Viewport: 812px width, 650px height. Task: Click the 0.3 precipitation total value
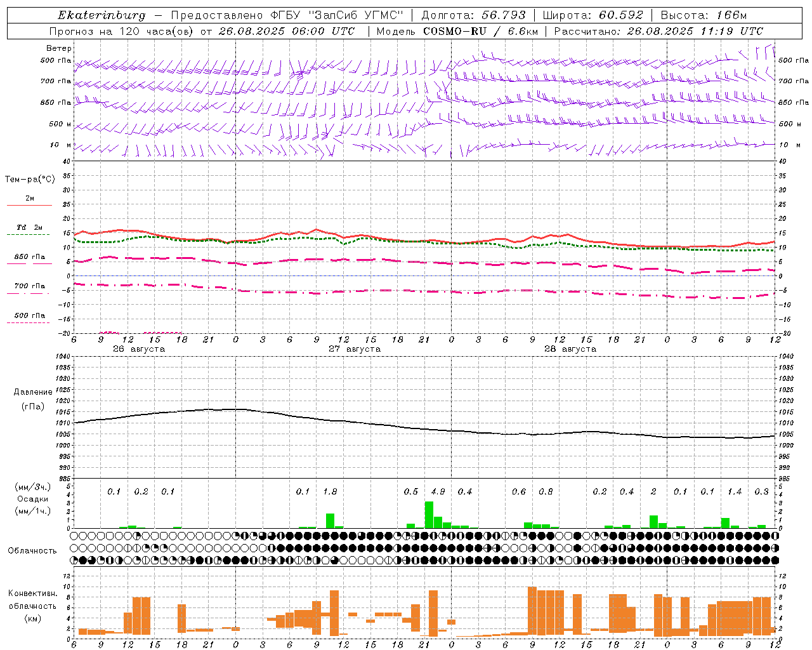point(761,492)
